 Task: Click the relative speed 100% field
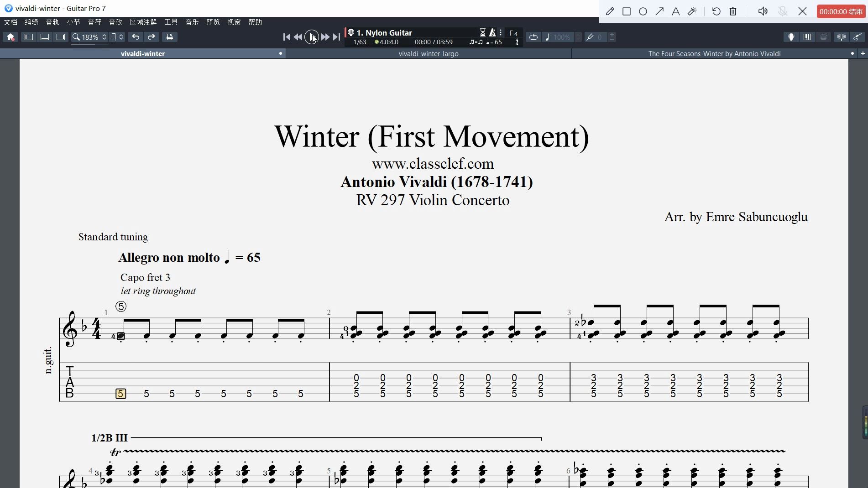click(562, 37)
